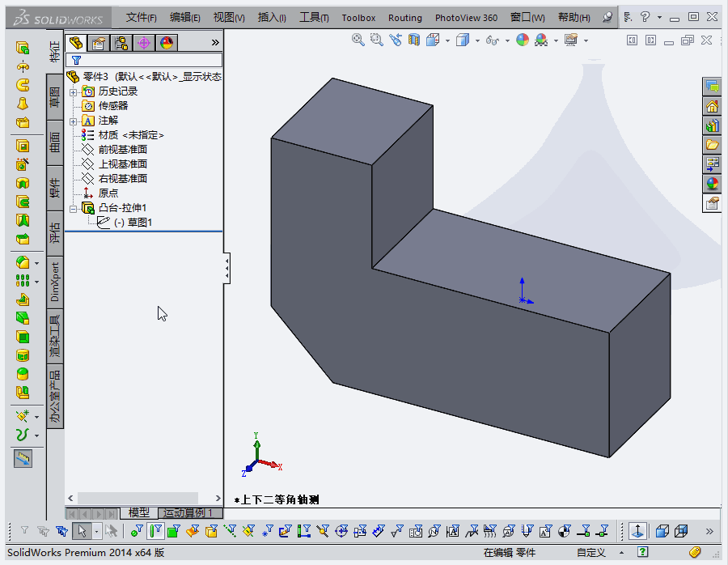This screenshot has height=565, width=728.
Task: Open the Hole Wizard tool
Action: (23, 164)
